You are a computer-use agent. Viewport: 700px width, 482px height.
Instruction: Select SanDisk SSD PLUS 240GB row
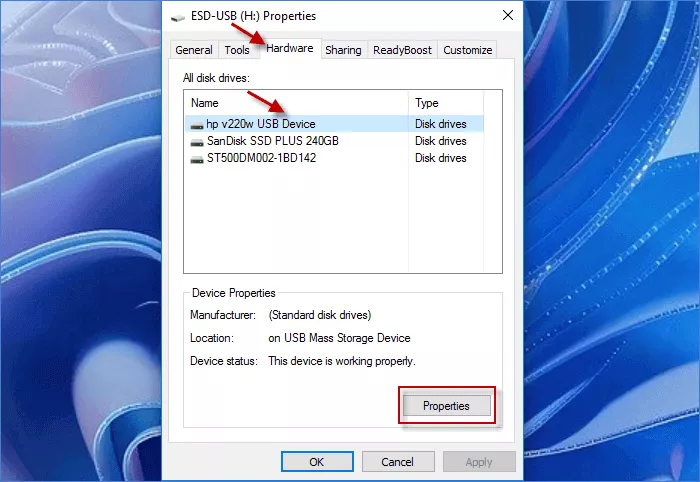[x=334, y=141]
